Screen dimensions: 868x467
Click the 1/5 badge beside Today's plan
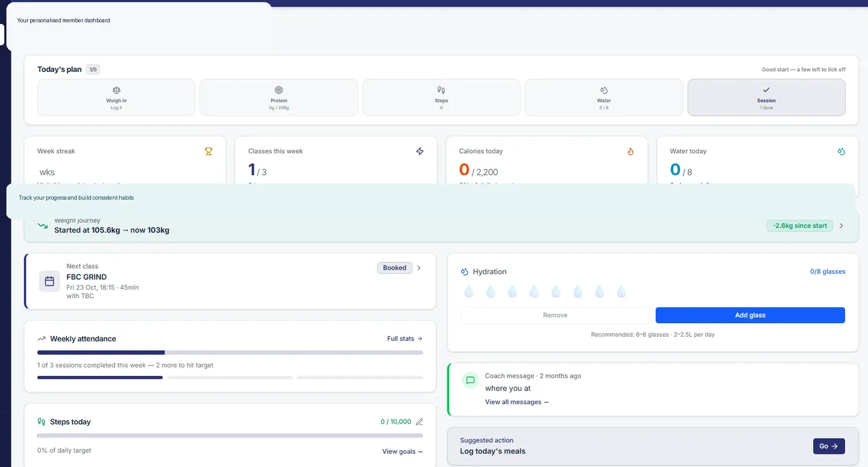(x=93, y=69)
